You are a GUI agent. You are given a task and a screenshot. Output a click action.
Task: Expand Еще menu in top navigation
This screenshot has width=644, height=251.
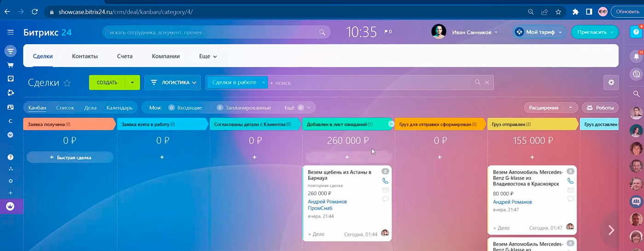coord(208,57)
